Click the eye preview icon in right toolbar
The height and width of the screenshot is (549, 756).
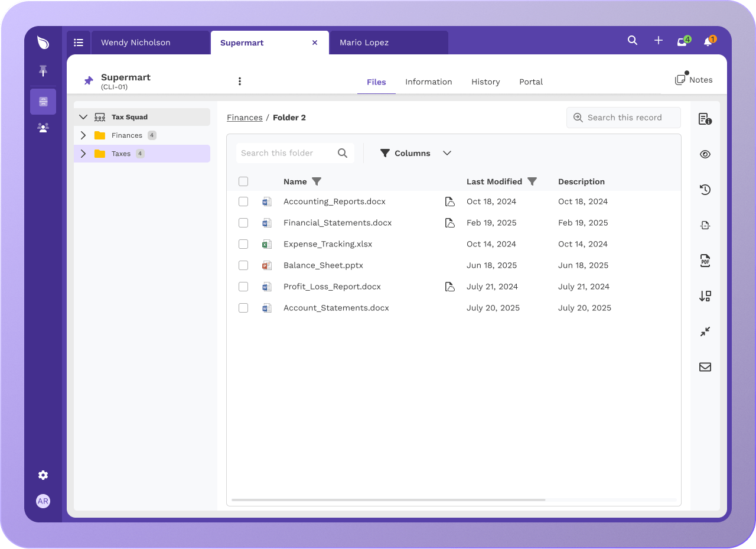coord(705,154)
